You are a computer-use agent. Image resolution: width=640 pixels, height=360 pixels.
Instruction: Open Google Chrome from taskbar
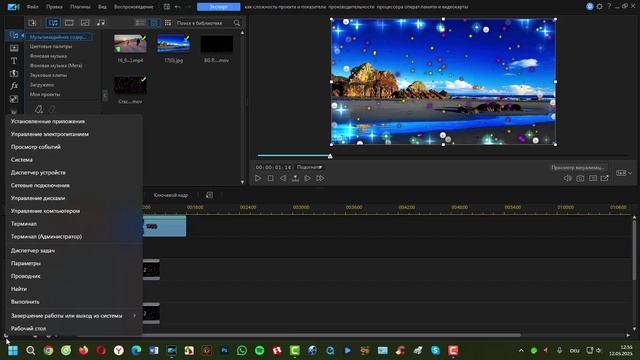coord(48,351)
